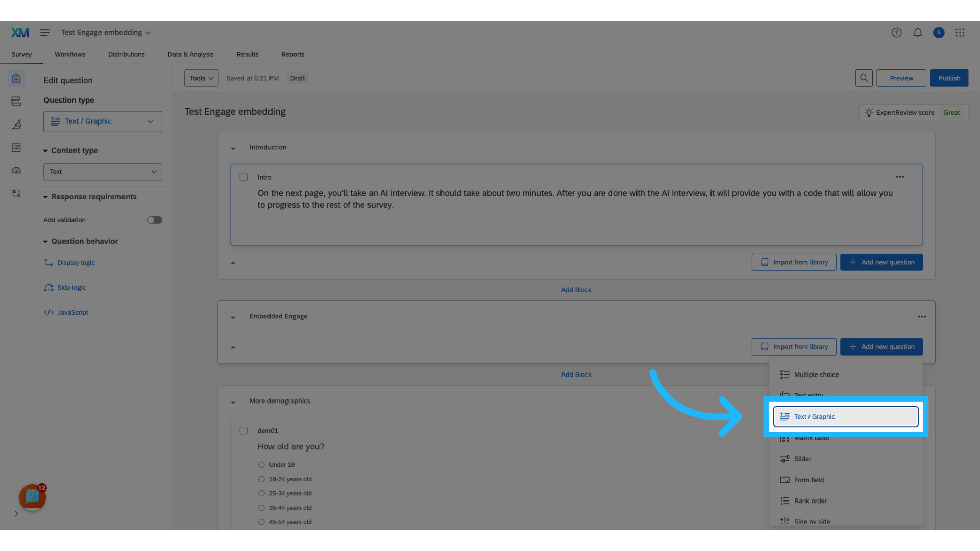Switch to the Data & Analysis tab
This screenshot has height=551, width=980.
coord(190,54)
